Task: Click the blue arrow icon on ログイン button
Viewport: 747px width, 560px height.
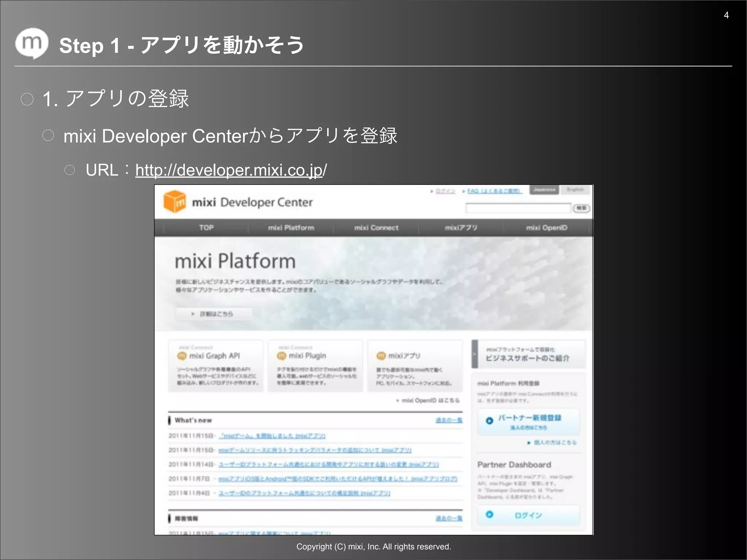Action: pos(489,514)
